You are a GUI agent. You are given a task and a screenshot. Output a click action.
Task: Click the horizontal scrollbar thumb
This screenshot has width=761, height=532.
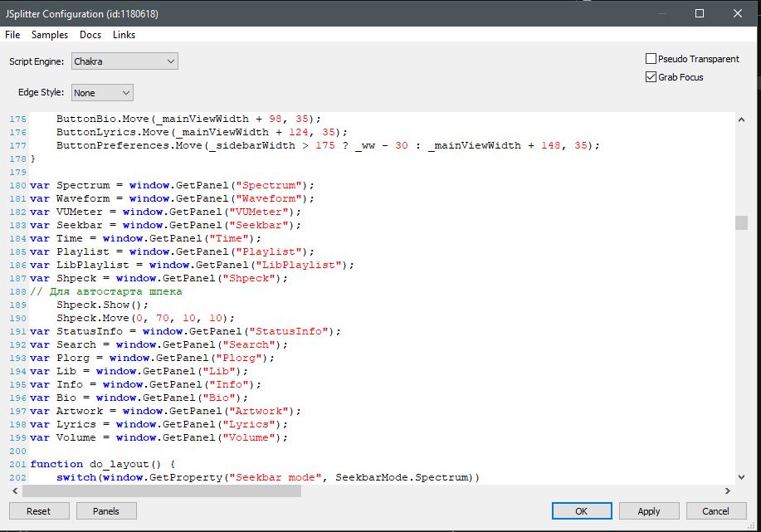166,491
